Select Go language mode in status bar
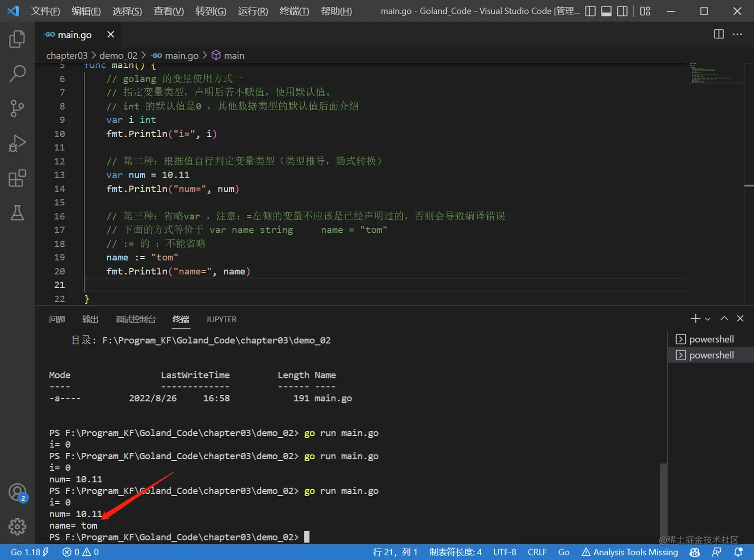This screenshot has height=560, width=754. click(x=564, y=552)
